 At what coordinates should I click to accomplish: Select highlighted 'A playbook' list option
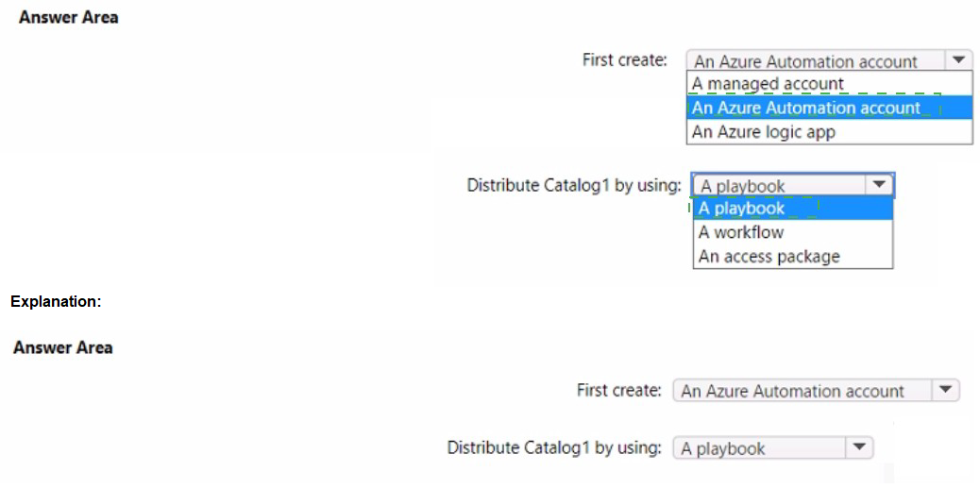tap(792, 208)
